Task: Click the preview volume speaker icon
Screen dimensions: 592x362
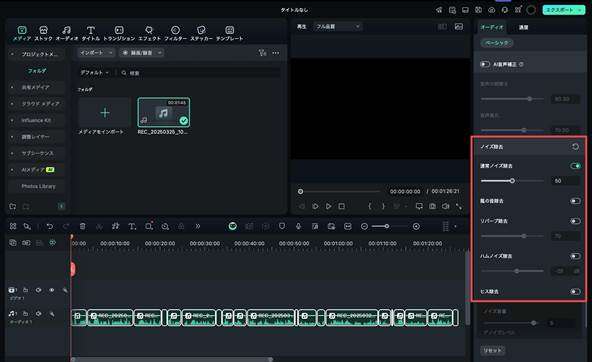Action: [x=446, y=206]
